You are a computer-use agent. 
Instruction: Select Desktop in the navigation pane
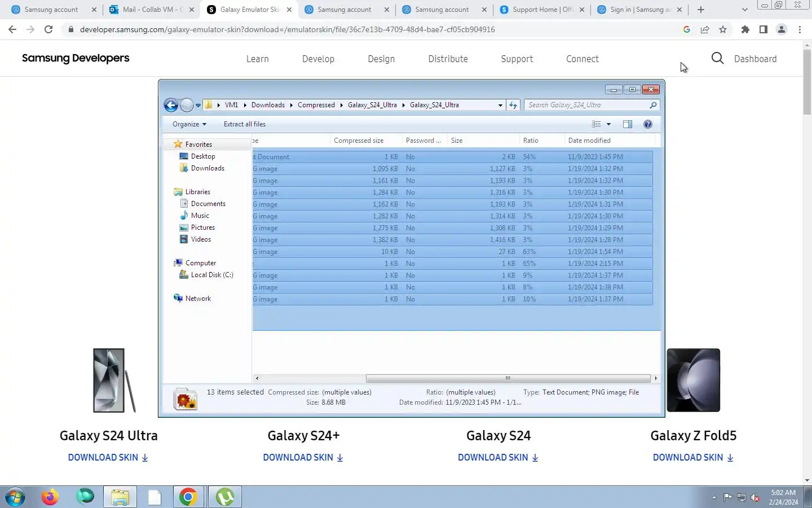click(x=203, y=156)
